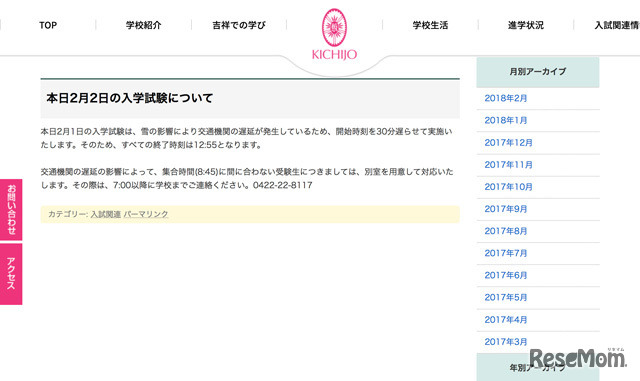
Task: Open the 2017年9月 archive
Action: pyautogui.click(x=506, y=209)
